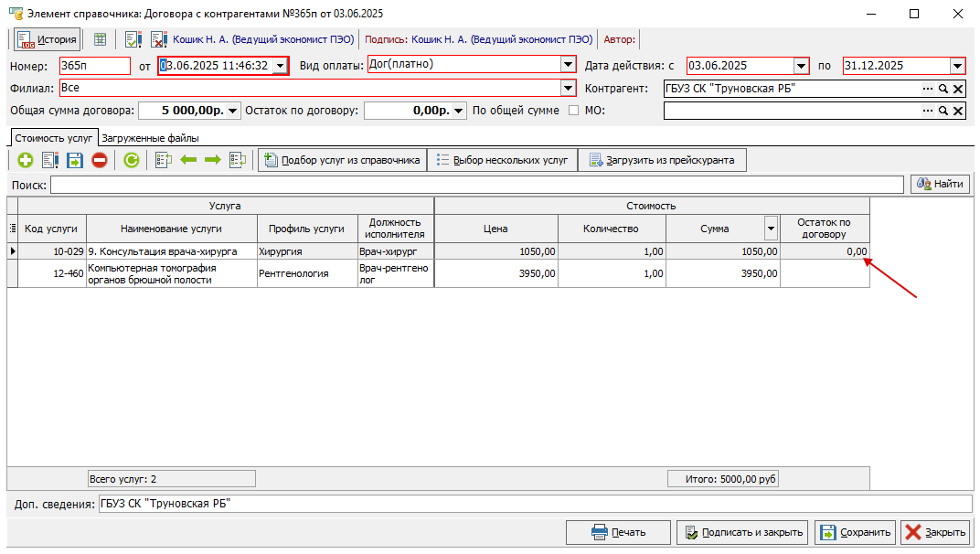Click the remove signature red-cross icon
The width and height of the screenshot is (980, 554).
pyautogui.click(x=159, y=39)
